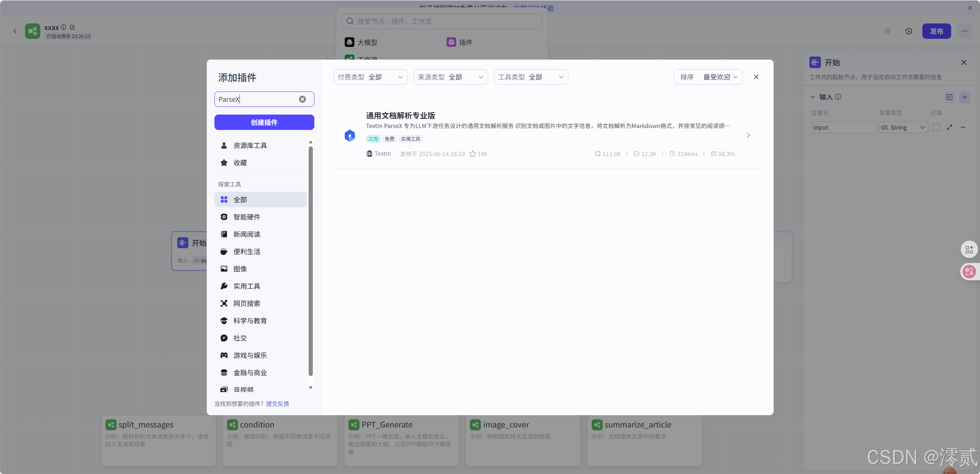Open the version history icon
980x474 pixels.
pyautogui.click(x=909, y=31)
